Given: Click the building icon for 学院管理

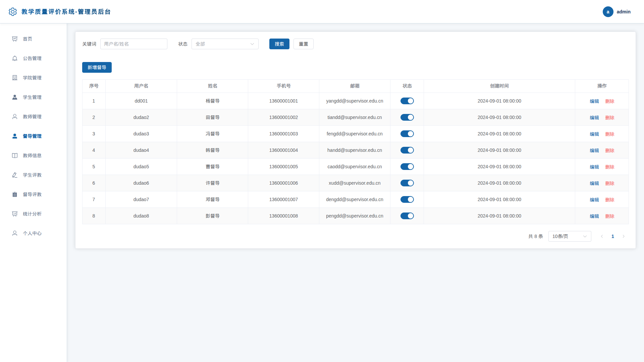Looking at the screenshot, I should [x=15, y=78].
